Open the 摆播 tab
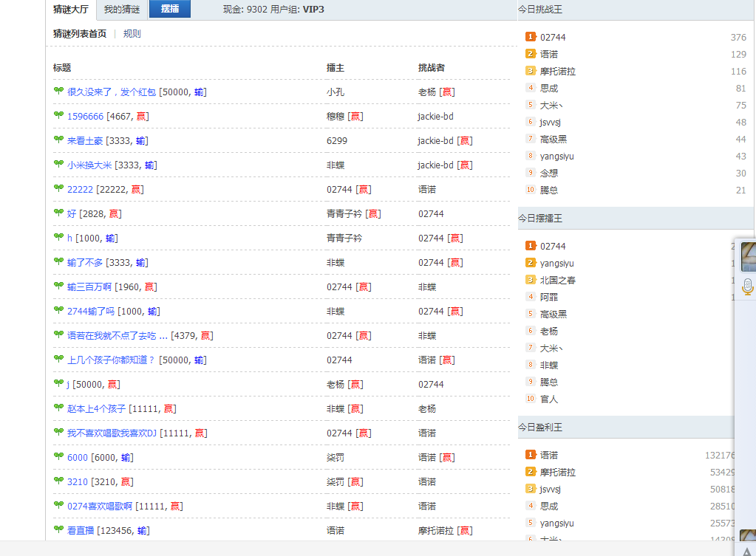 click(169, 10)
